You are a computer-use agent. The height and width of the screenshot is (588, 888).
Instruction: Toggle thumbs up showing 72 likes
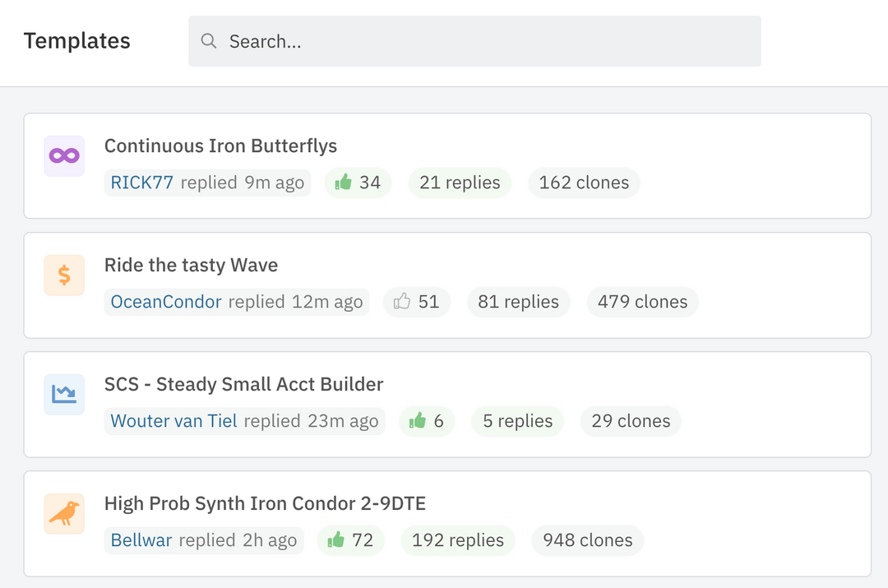(350, 540)
